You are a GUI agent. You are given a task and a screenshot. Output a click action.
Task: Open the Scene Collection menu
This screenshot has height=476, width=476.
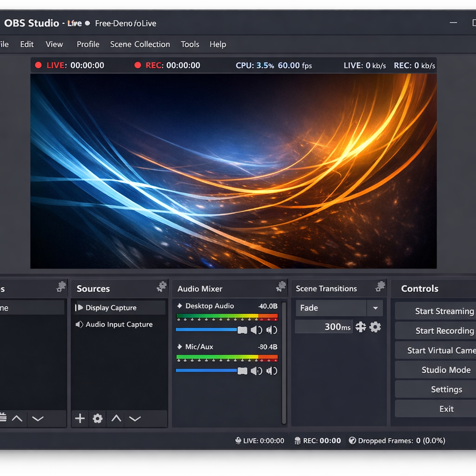click(140, 45)
